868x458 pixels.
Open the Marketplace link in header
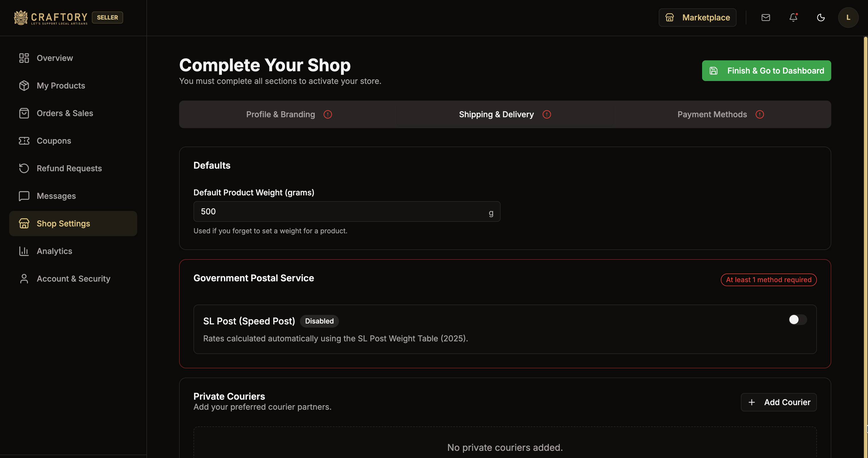(697, 17)
